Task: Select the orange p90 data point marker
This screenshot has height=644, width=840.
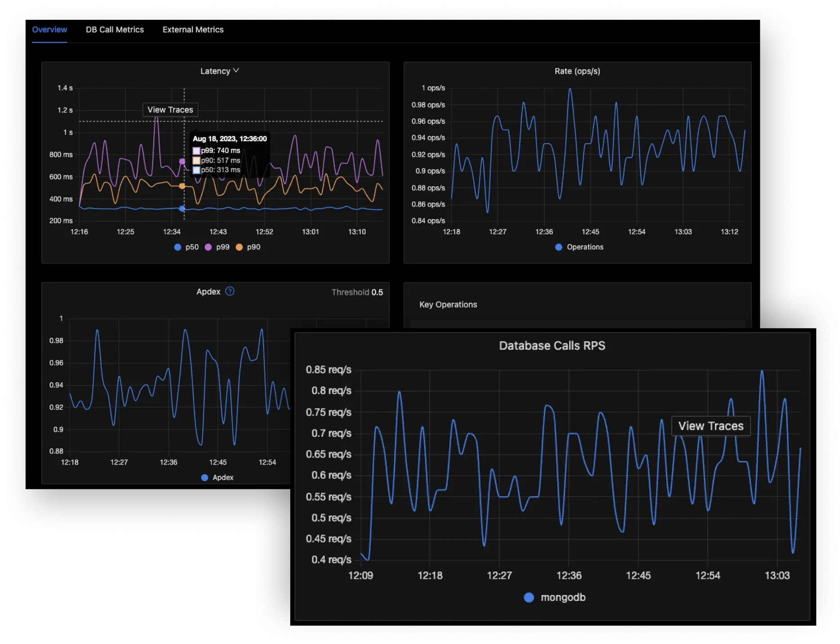Action: click(182, 186)
